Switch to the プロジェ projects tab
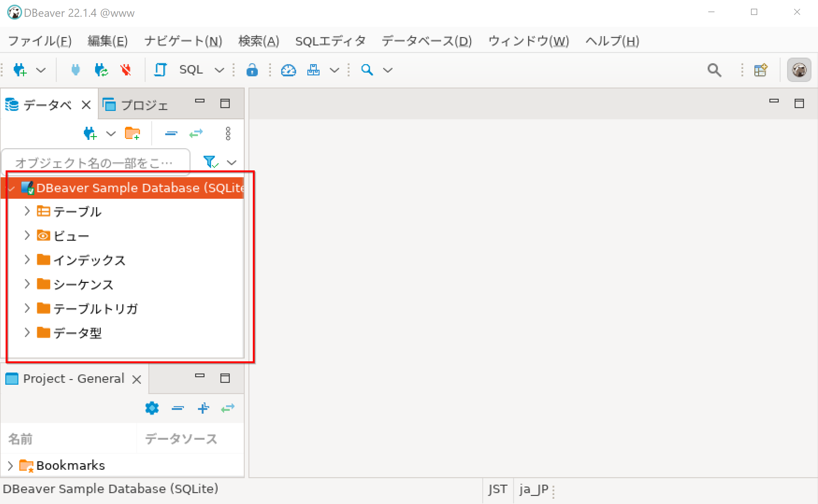Screen dimensions: 818x504 pyautogui.click(x=135, y=105)
